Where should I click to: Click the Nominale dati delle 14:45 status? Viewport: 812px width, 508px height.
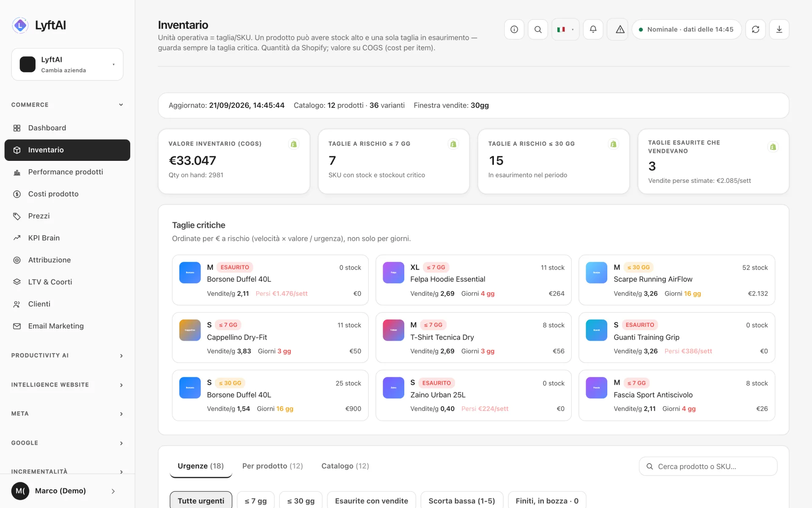pyautogui.click(x=686, y=29)
